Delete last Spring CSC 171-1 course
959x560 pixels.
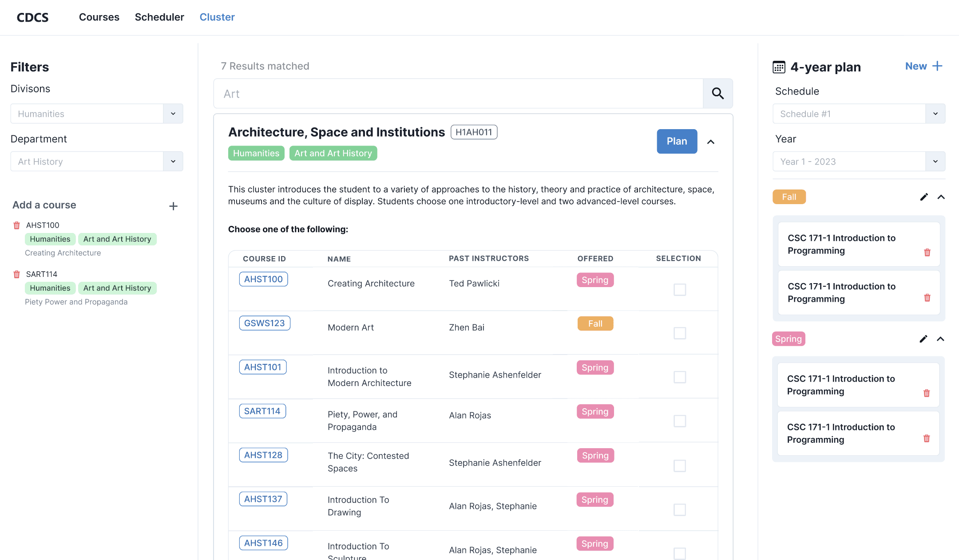[927, 438]
